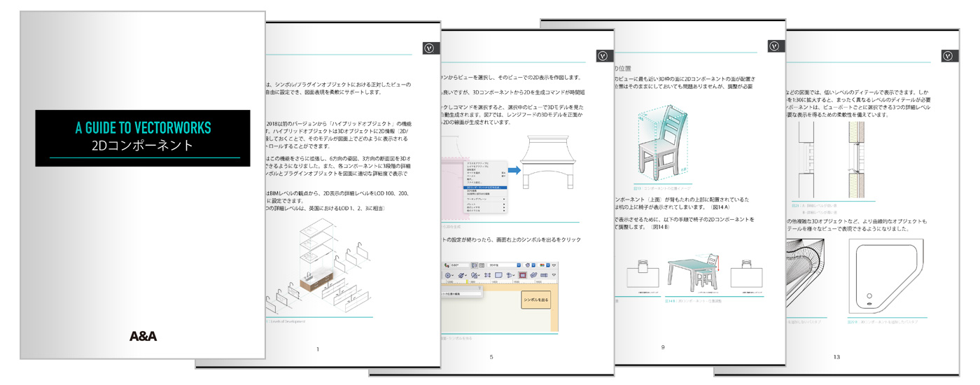Click the Vectorworks logo on page 9
The height and width of the screenshot is (385, 980).
[776, 46]
